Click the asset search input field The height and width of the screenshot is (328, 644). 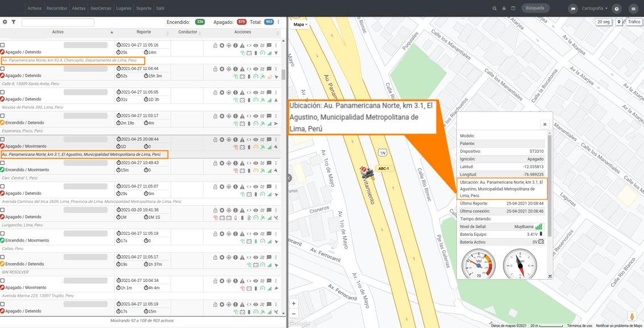tap(58, 23)
